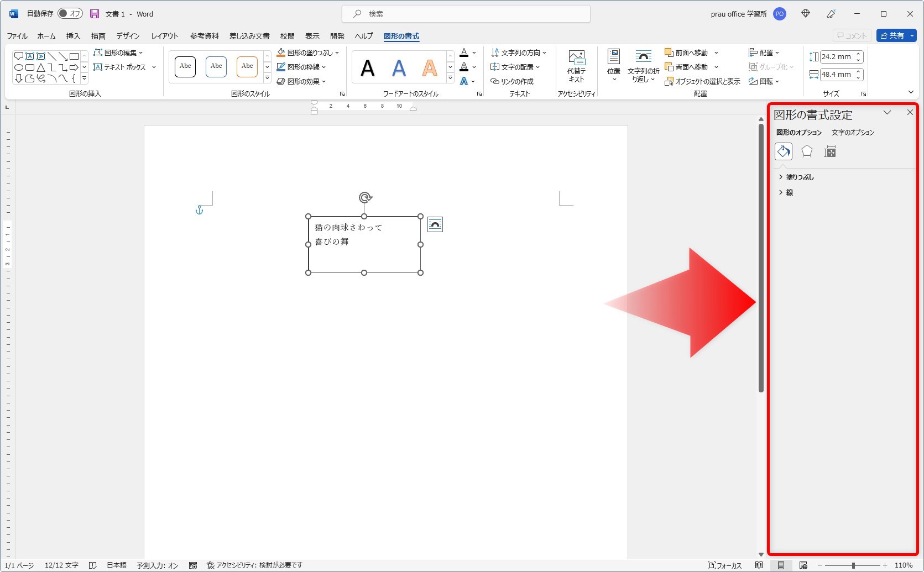Select the fill & line bucket icon
The width and height of the screenshot is (924, 572).
coord(783,151)
